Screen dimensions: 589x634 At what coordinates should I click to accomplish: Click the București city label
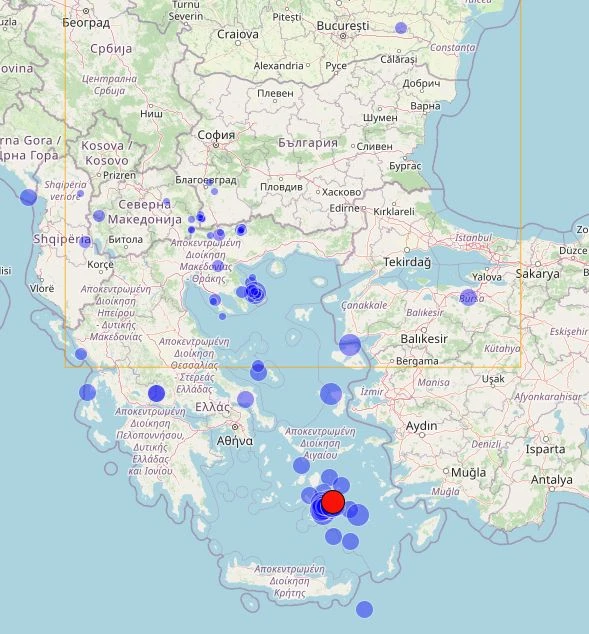pos(343,26)
